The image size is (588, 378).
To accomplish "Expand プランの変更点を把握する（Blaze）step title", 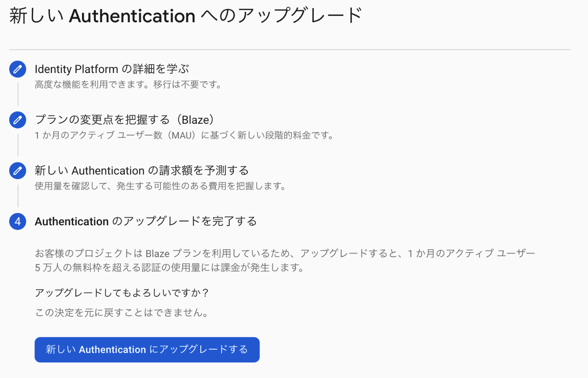I will (124, 120).
